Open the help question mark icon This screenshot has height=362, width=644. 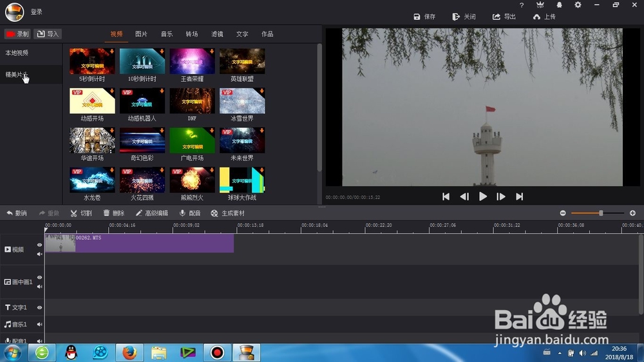[522, 5]
